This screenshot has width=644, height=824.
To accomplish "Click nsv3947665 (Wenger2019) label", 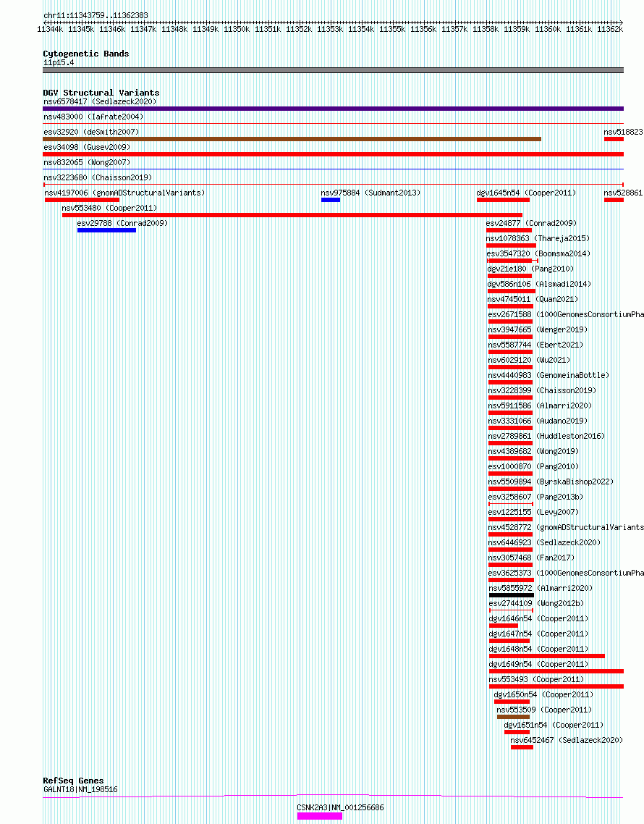I will pos(538,330).
